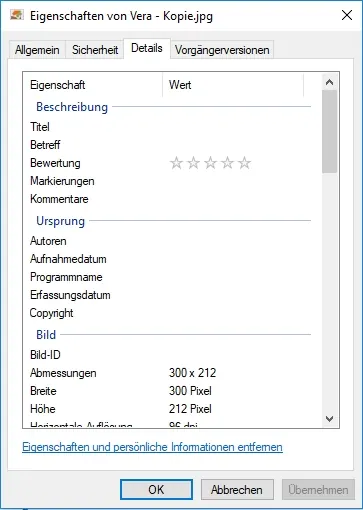
Task: Select the Kommentare property row
Action: point(170,199)
